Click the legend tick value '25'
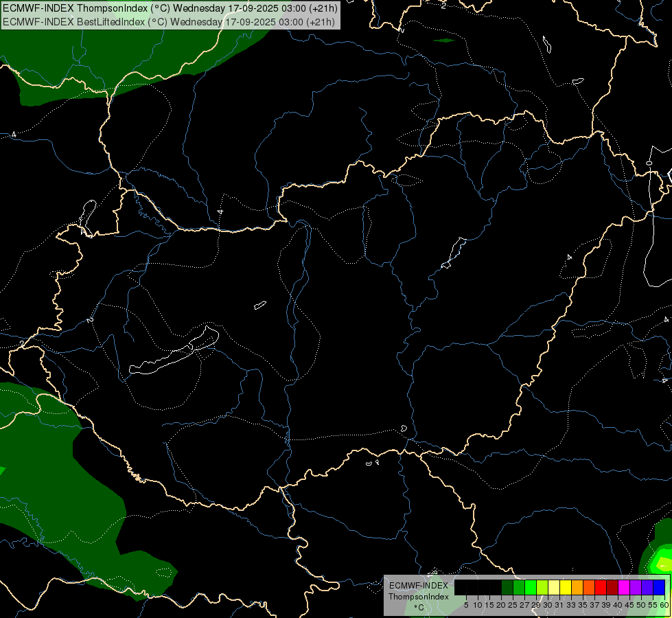Viewport: 672px width, 618px height. coord(513,605)
